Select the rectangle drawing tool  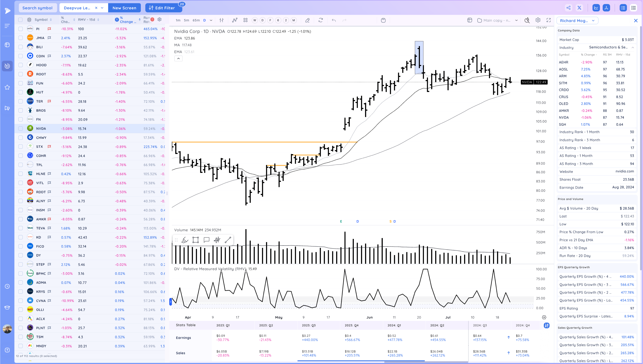pos(196,240)
